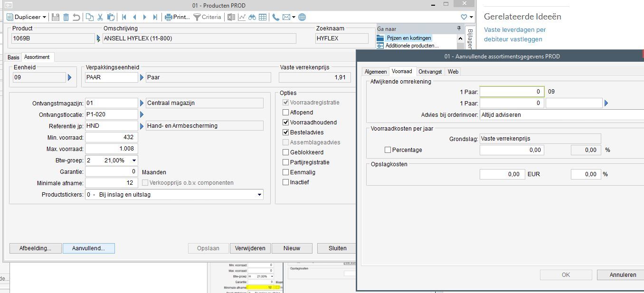
Task: Click the Delete trash can toolbar icon
Action: click(x=66, y=17)
